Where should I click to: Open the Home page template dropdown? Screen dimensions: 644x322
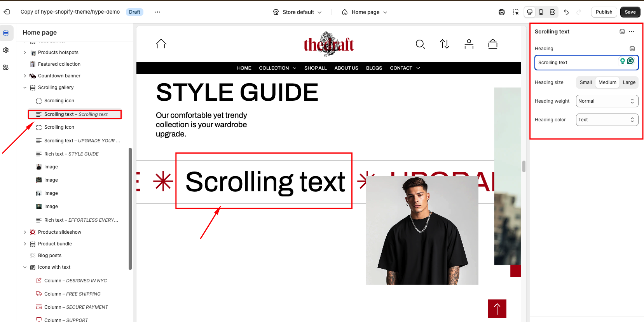pos(365,12)
